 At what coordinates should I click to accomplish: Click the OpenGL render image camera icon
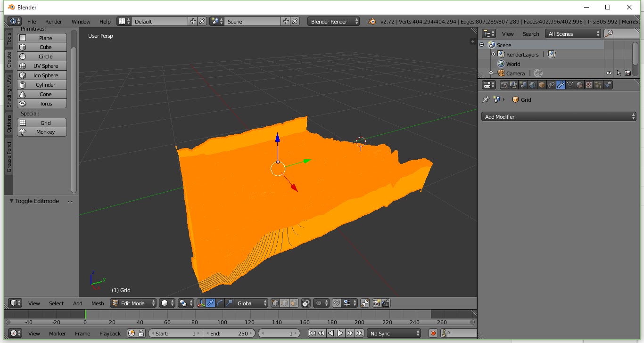pyautogui.click(x=377, y=303)
